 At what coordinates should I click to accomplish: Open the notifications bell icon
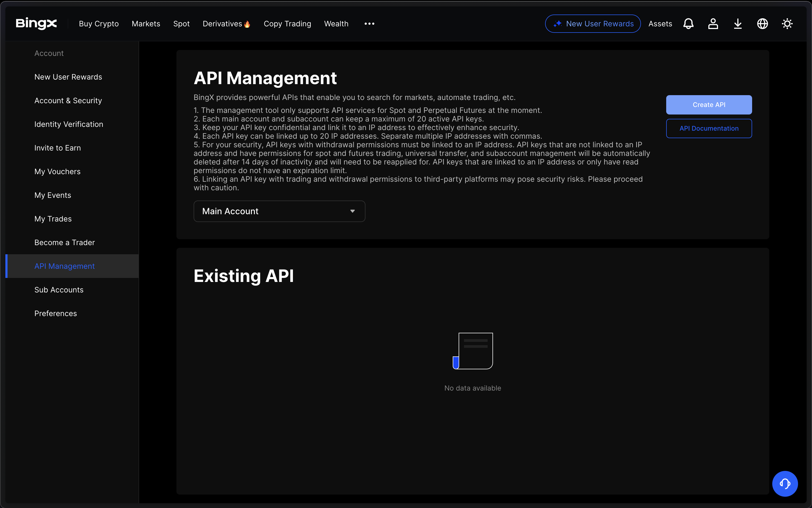[688, 24]
